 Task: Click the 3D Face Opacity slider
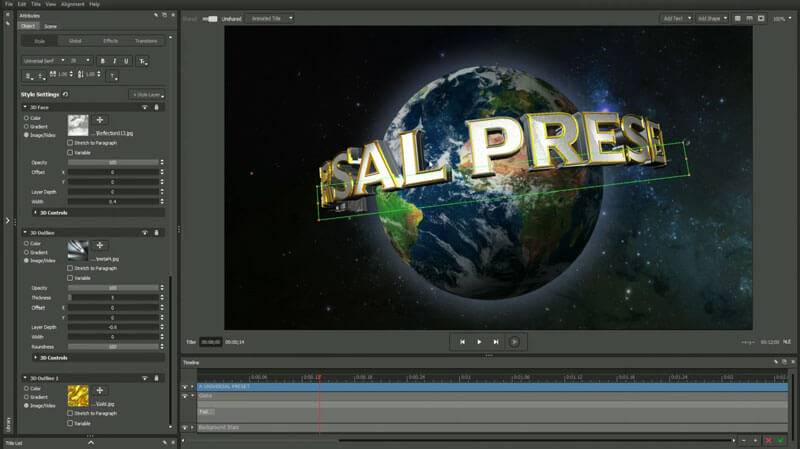tap(113, 162)
